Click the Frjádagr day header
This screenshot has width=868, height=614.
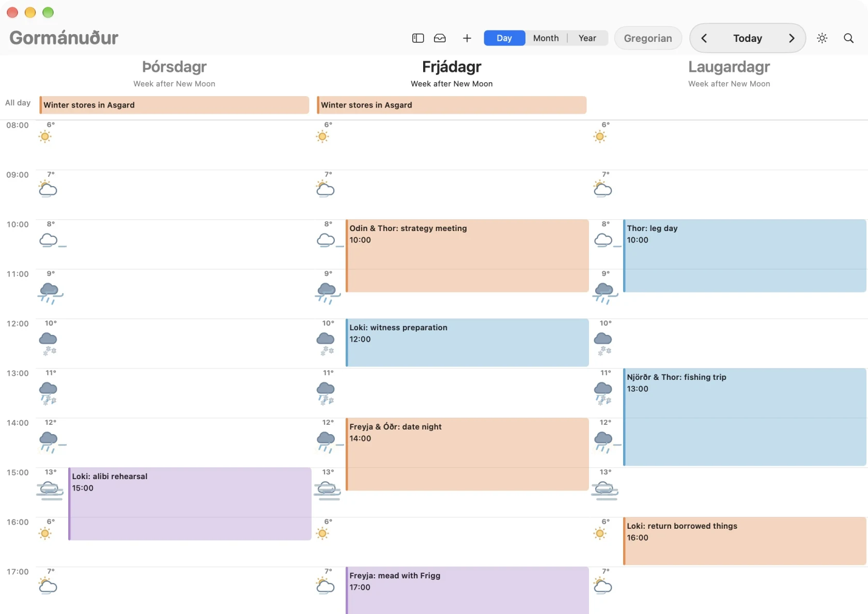pyautogui.click(x=452, y=67)
